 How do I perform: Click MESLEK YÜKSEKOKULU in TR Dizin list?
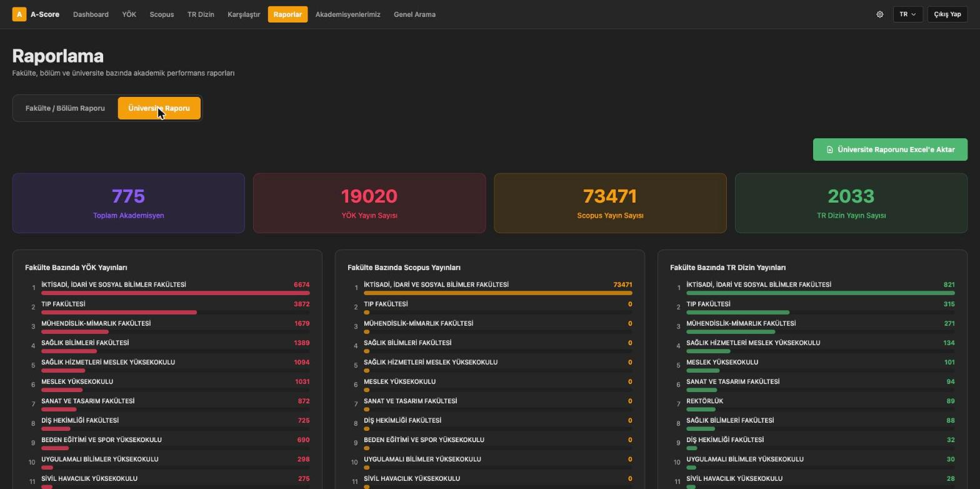click(x=722, y=362)
